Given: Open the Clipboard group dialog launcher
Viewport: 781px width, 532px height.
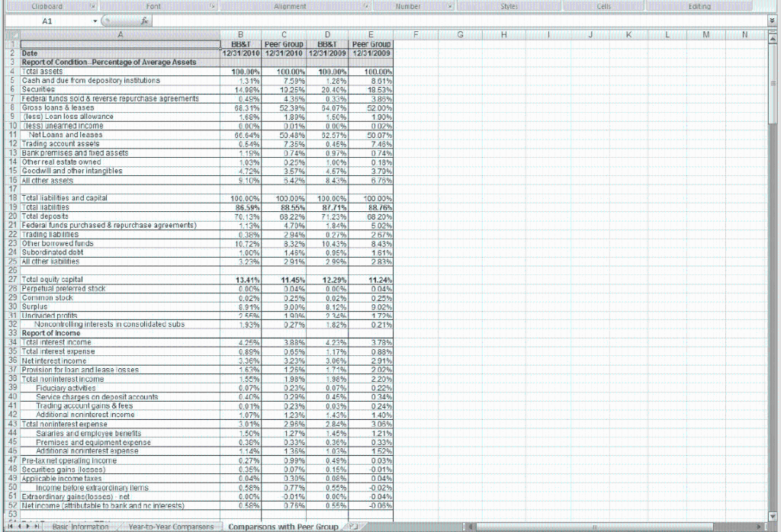Looking at the screenshot, I should point(91,6).
